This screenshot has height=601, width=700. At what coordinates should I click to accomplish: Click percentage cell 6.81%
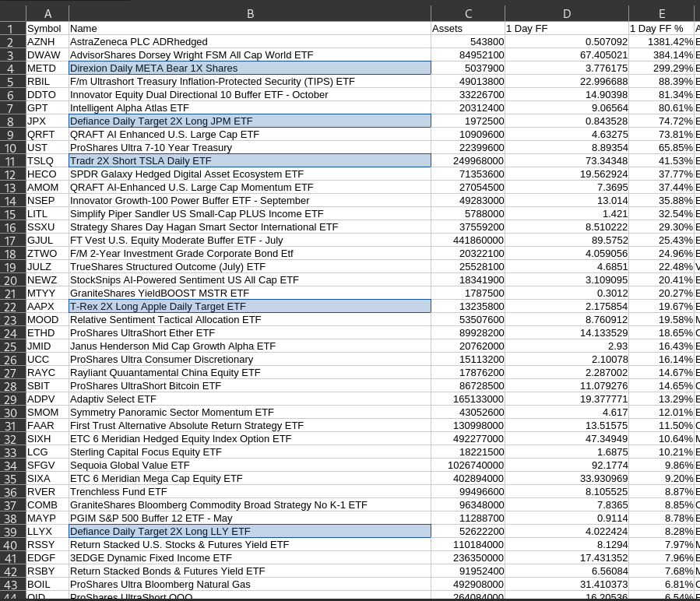pos(662,585)
